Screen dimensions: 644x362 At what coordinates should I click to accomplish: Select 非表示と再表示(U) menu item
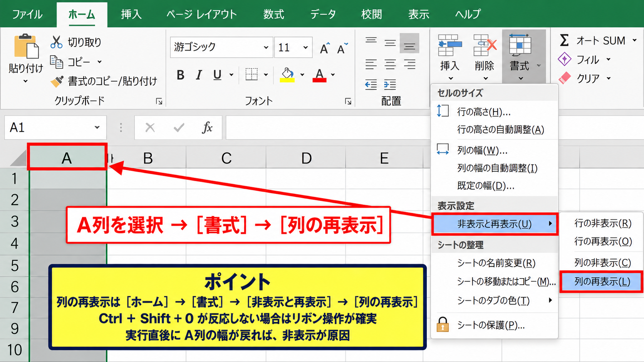coord(495,224)
